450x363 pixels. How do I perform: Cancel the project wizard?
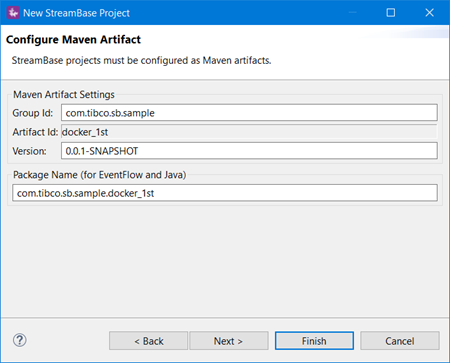click(x=400, y=341)
